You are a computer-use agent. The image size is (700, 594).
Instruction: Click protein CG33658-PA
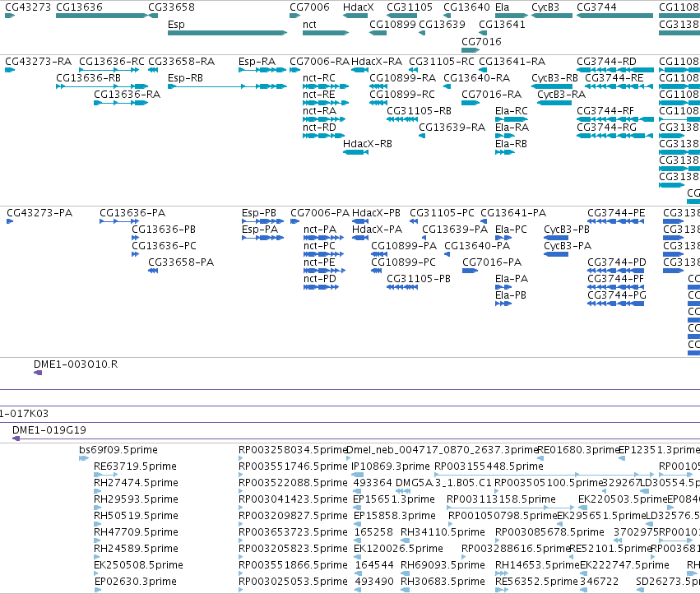point(153,271)
